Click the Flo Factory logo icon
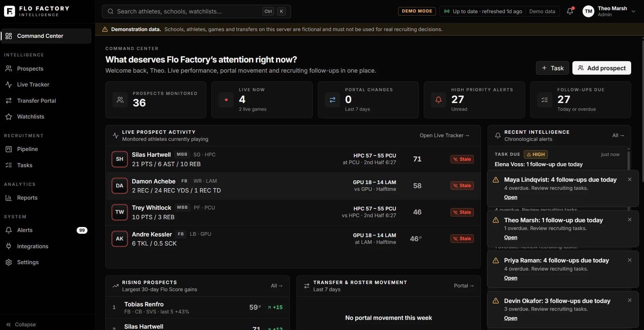The width and height of the screenshot is (644, 330). point(9,11)
